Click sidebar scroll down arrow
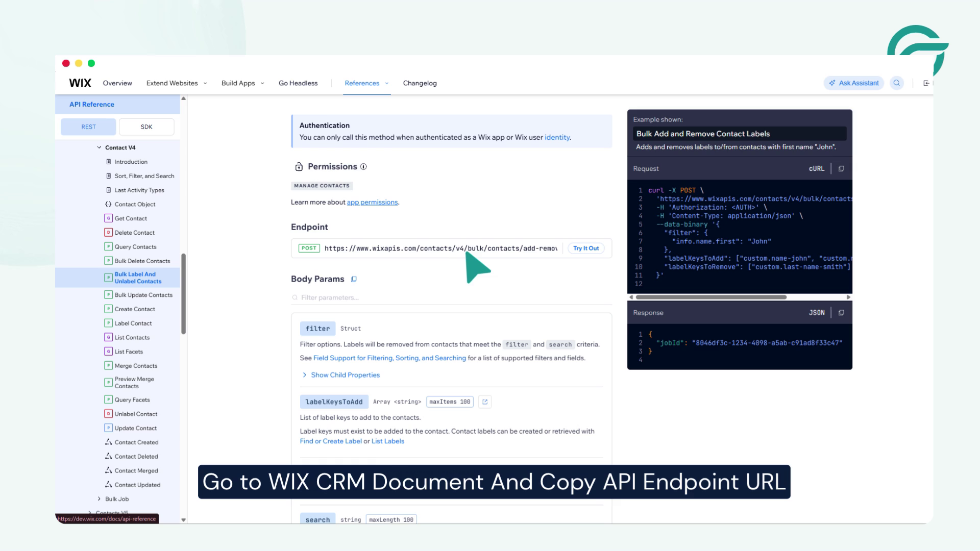 (x=183, y=520)
